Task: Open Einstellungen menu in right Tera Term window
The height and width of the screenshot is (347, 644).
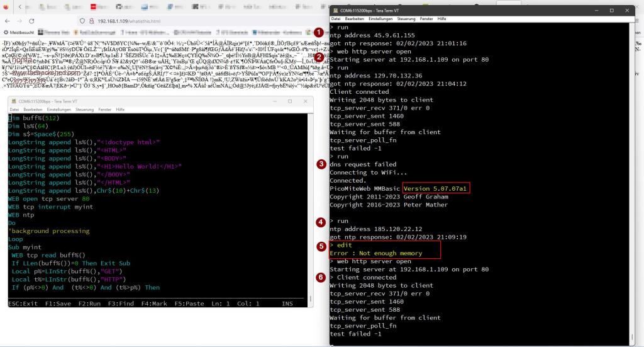Action: 381,19
